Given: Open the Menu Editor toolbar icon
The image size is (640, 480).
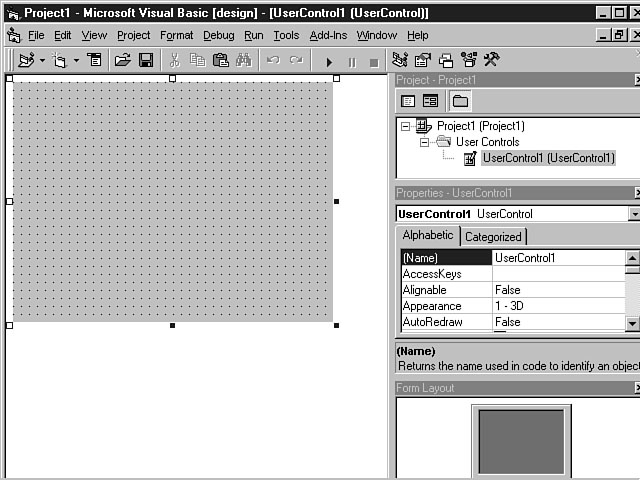Looking at the screenshot, I should 95,61.
